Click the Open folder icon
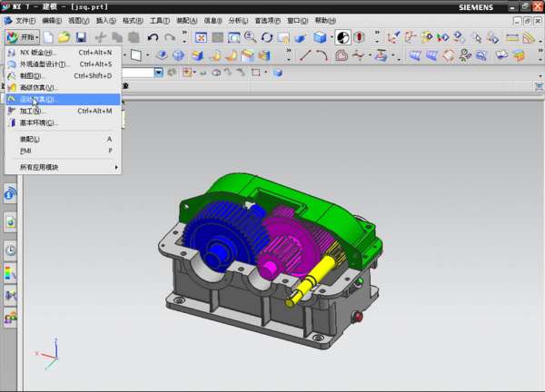This screenshot has height=392, width=545. pos(64,37)
